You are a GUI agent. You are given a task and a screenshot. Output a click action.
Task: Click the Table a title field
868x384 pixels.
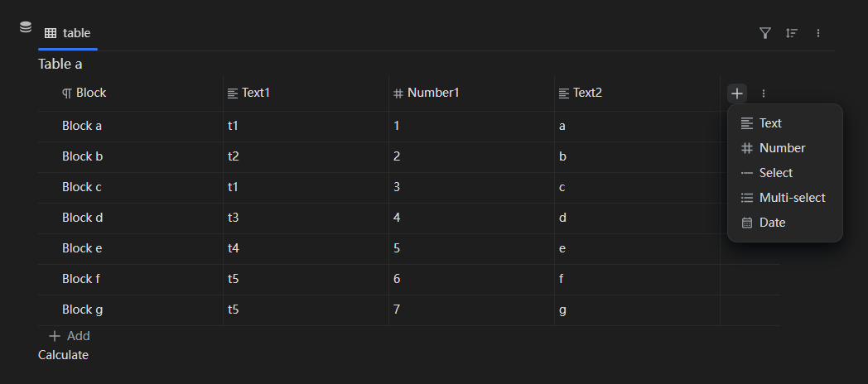60,64
